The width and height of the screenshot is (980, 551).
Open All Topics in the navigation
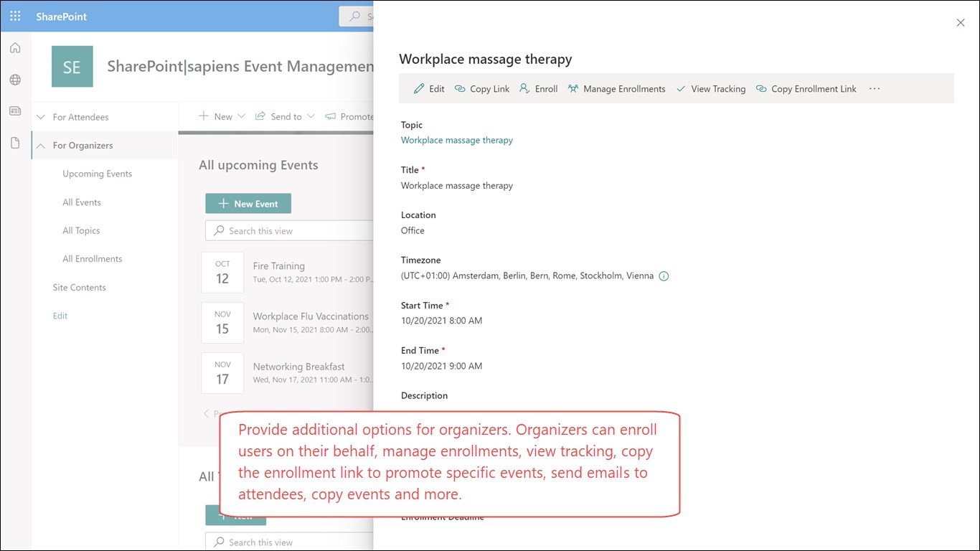tap(80, 230)
